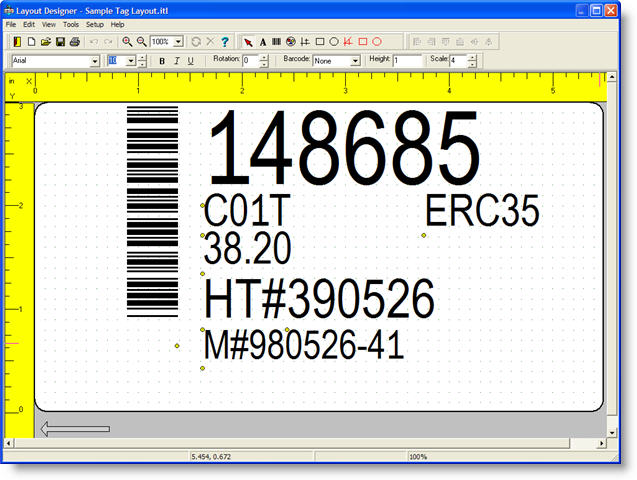
Task: Select the text tool (A icon)
Action: (263, 42)
